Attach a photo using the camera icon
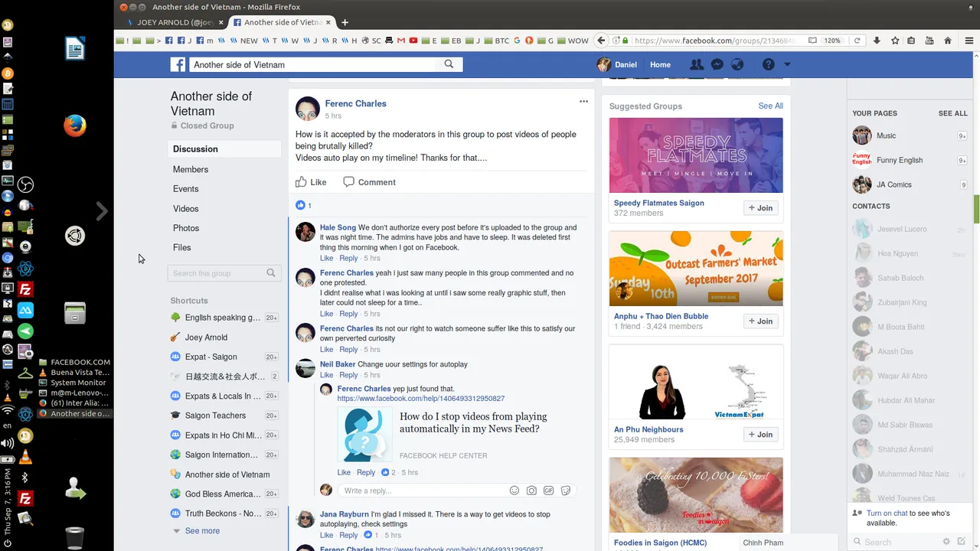 (x=532, y=491)
